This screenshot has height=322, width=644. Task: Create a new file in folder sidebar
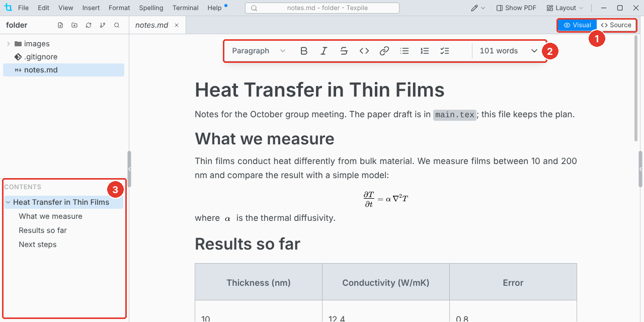pos(60,25)
